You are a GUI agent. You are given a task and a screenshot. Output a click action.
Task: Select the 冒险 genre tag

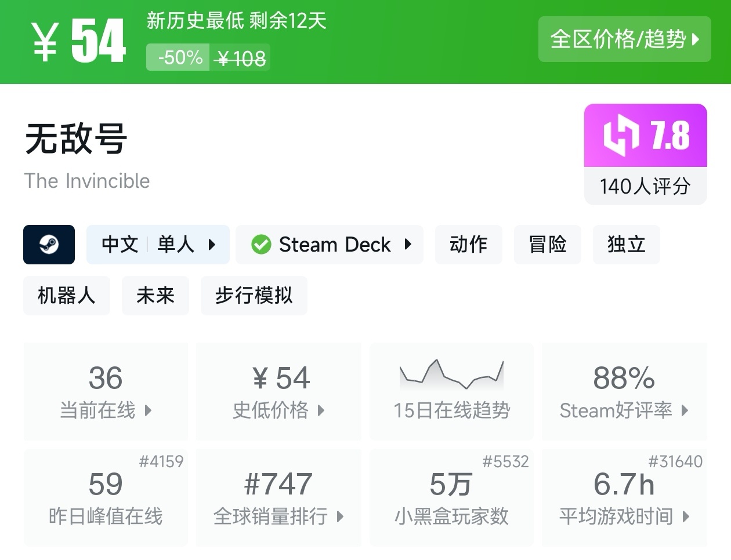click(547, 245)
